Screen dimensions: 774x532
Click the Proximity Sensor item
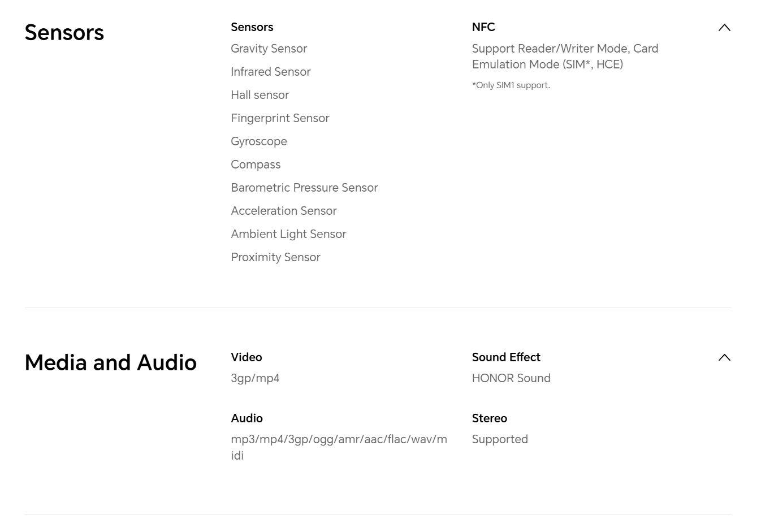click(275, 257)
